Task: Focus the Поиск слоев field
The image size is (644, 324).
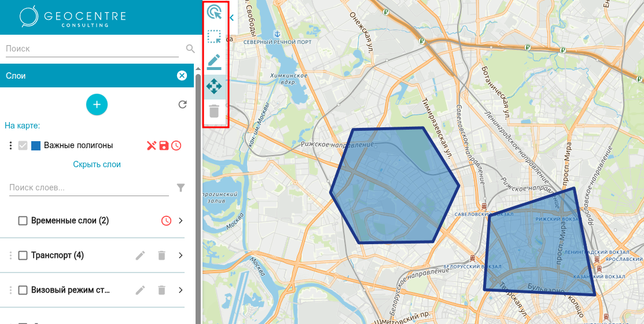Action: coord(89,188)
